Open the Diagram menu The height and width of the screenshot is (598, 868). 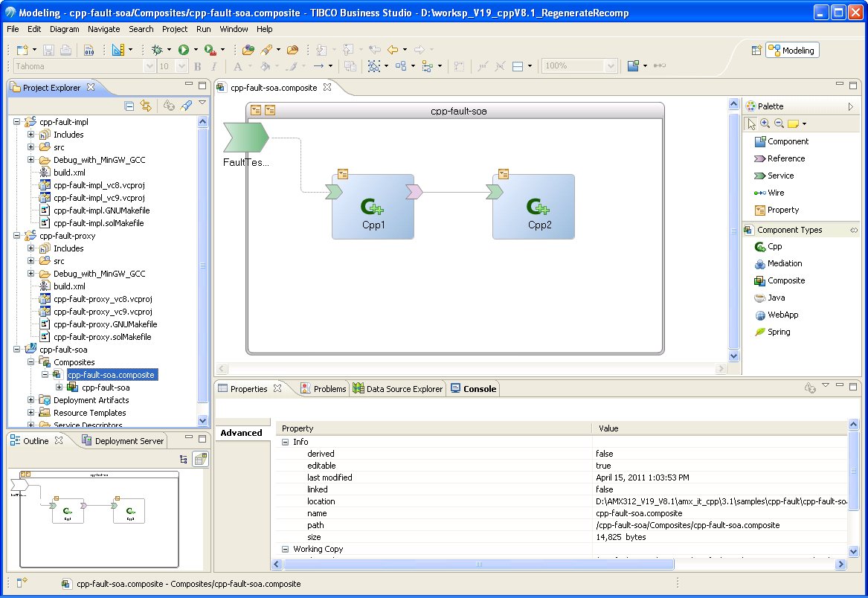pos(64,29)
